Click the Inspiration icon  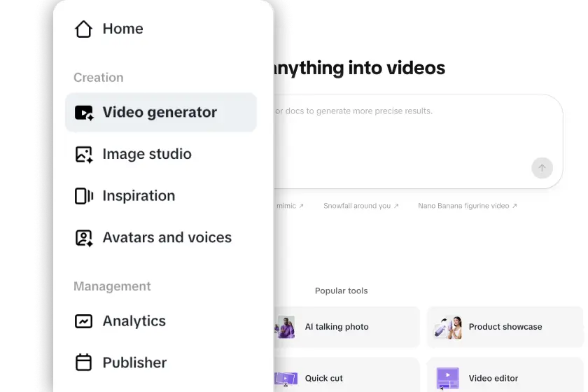(84, 196)
